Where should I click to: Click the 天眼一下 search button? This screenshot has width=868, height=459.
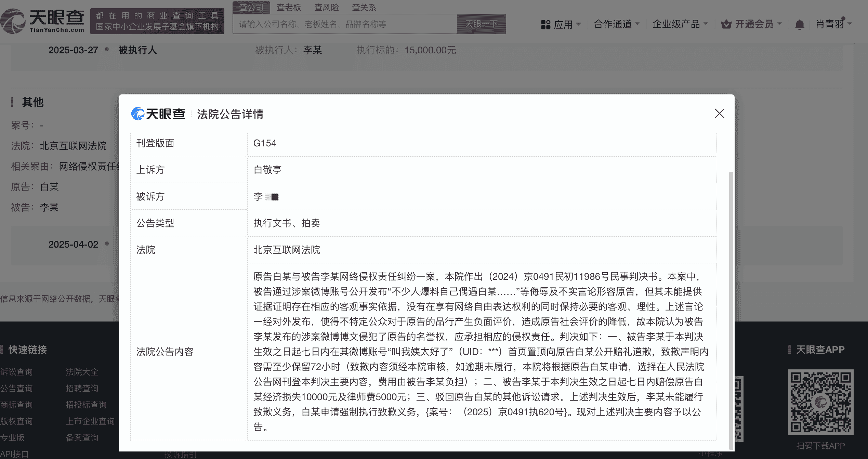pyautogui.click(x=481, y=24)
